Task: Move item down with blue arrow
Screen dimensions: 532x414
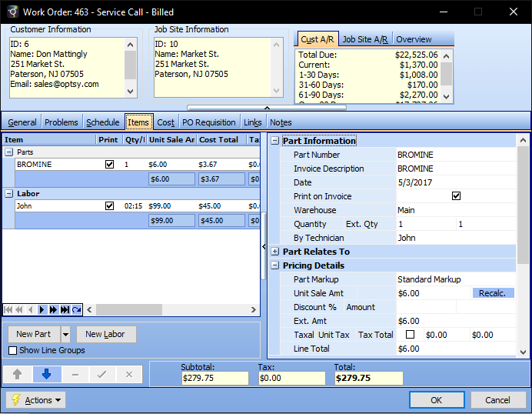Action: click(x=46, y=374)
